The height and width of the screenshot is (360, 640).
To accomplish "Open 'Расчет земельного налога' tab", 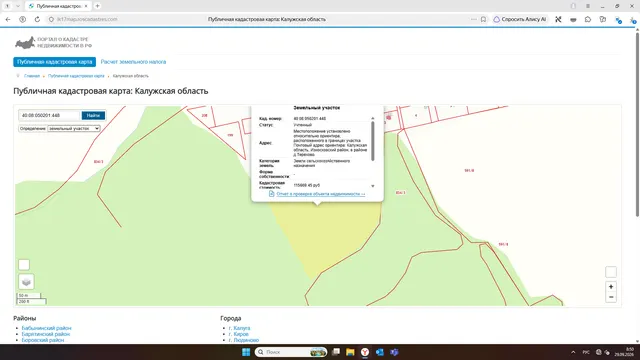I will coord(133,62).
